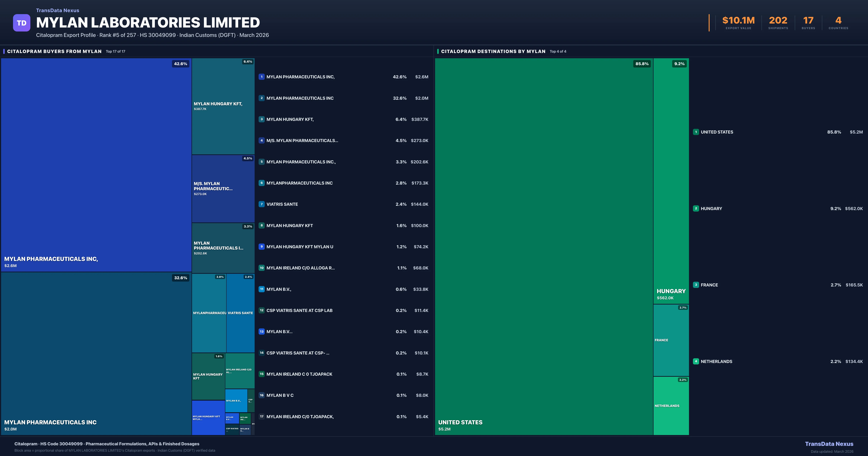This screenshot has height=456, width=868.
Task: Click the 85.8% badge on green treemap
Action: 642,64
